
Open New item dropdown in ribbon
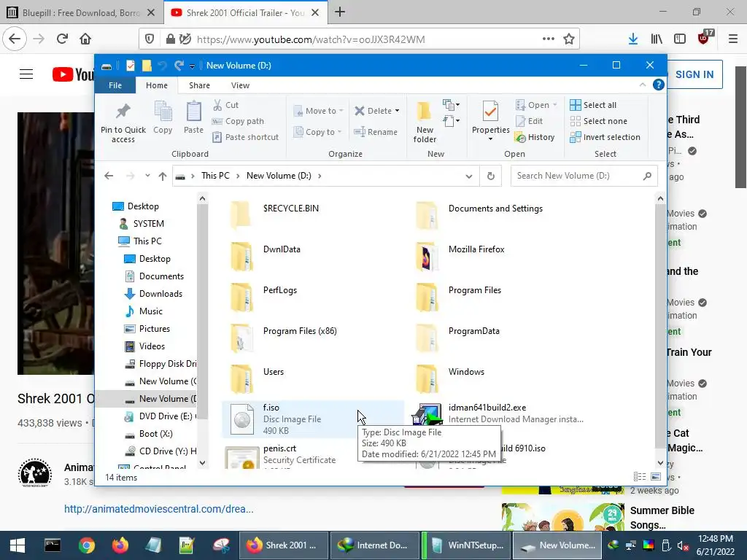(x=451, y=104)
